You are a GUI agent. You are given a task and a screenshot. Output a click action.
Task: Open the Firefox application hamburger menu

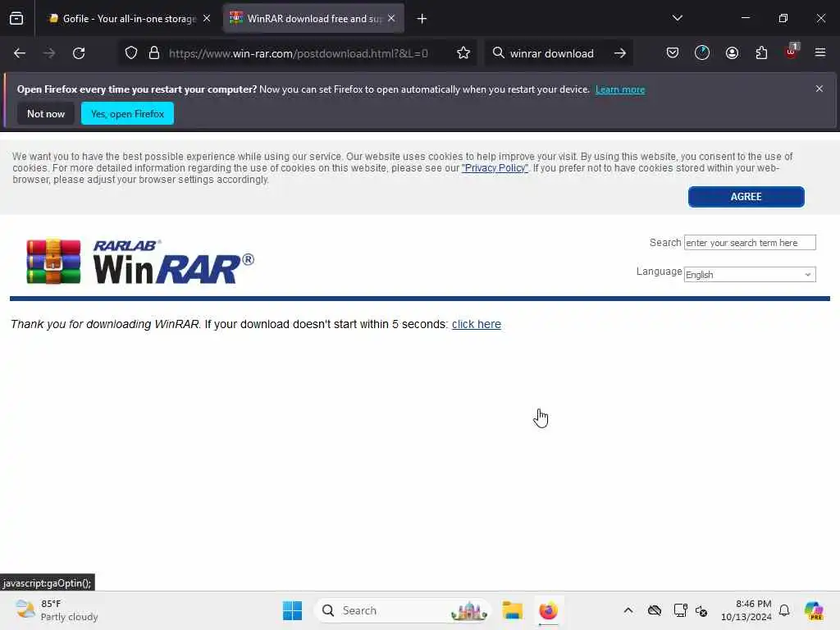(820, 53)
